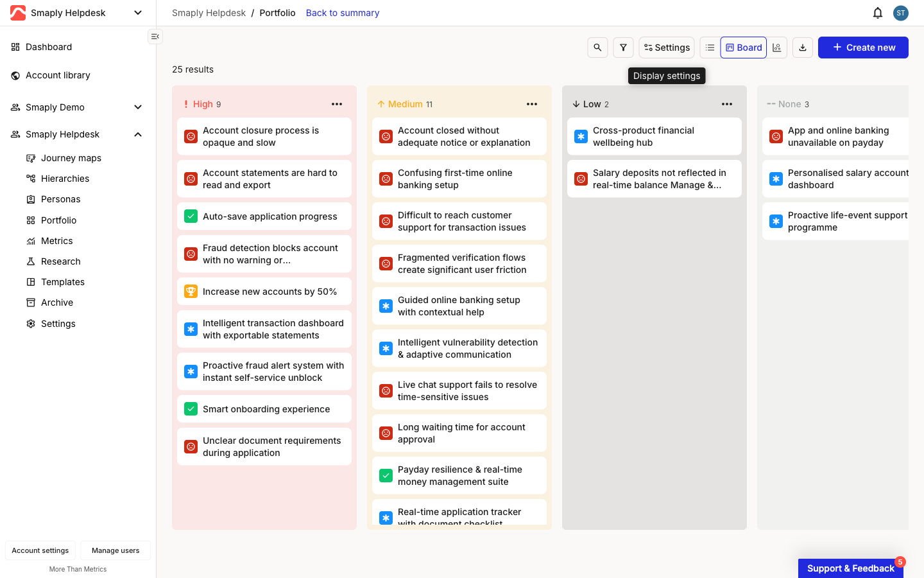Image resolution: width=924 pixels, height=578 pixels.
Task: Open the Archive page
Action: [x=56, y=302]
